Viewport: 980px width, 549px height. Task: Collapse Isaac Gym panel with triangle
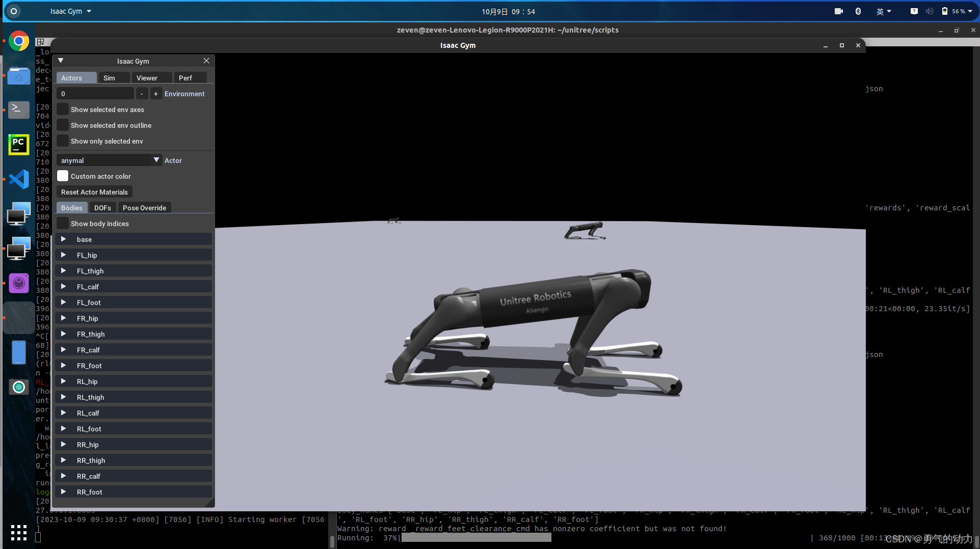[x=61, y=61]
